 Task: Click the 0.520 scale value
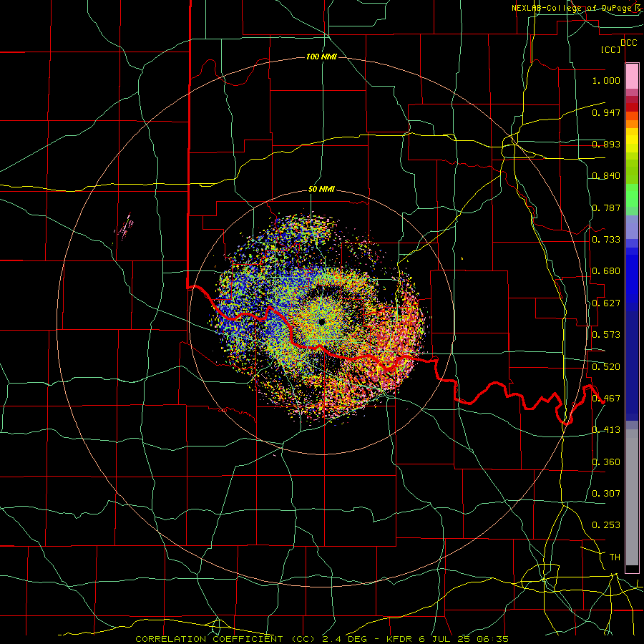tap(606, 367)
